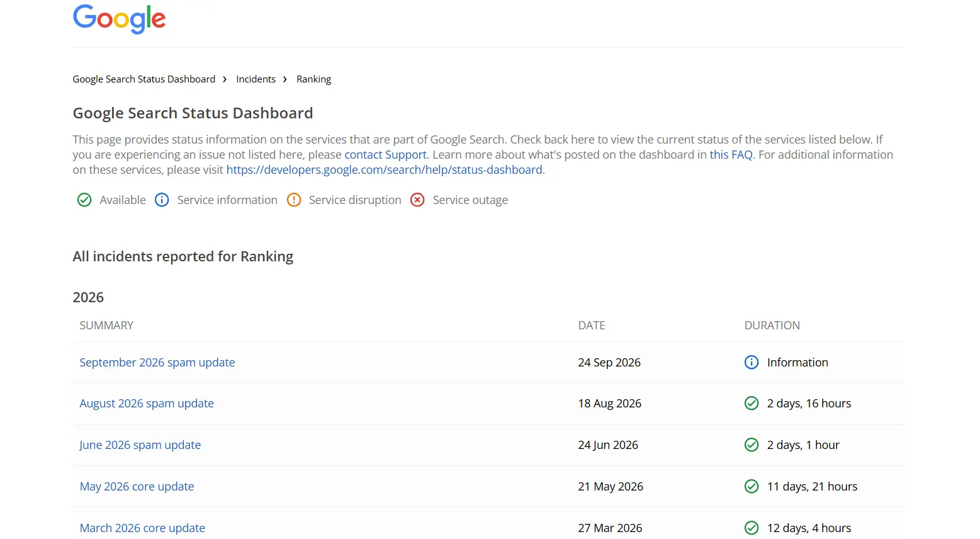Click the red Service outage legend icon
This screenshot has height=539, width=980.
point(417,200)
